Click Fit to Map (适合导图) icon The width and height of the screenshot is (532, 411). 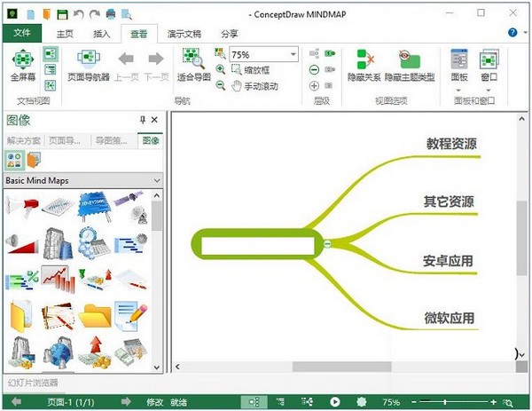(193, 62)
